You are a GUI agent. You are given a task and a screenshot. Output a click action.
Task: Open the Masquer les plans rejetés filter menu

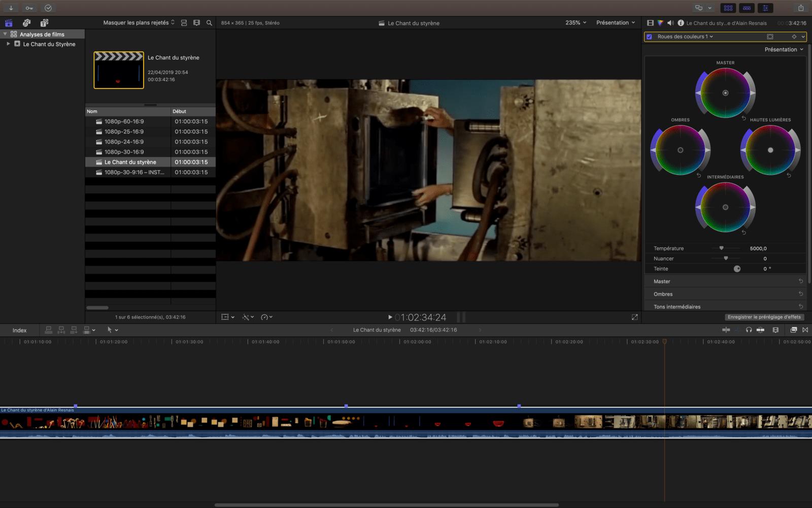136,22
